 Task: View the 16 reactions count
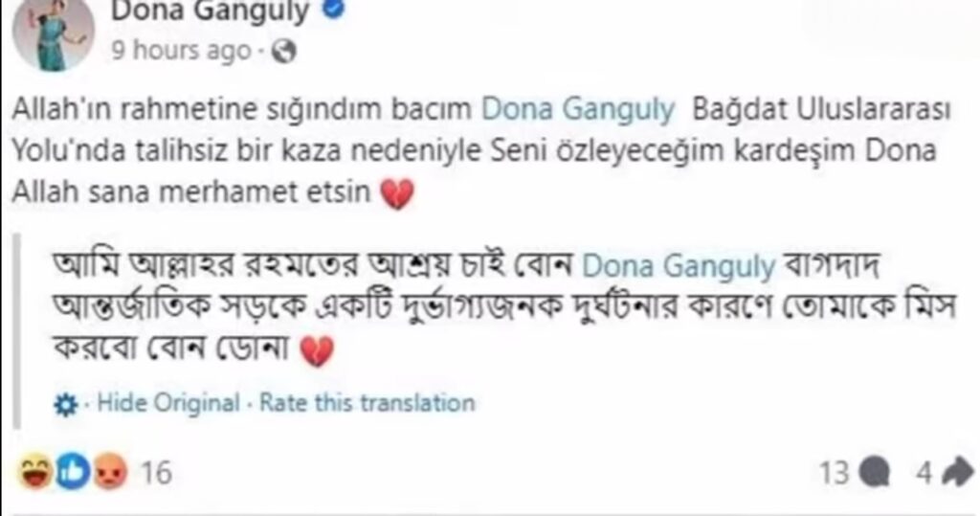pyautogui.click(x=156, y=473)
